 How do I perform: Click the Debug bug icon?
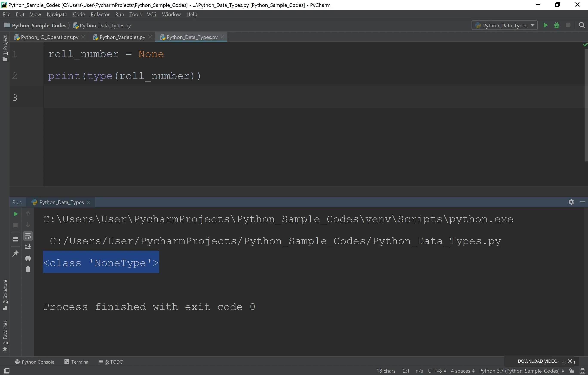click(x=556, y=25)
